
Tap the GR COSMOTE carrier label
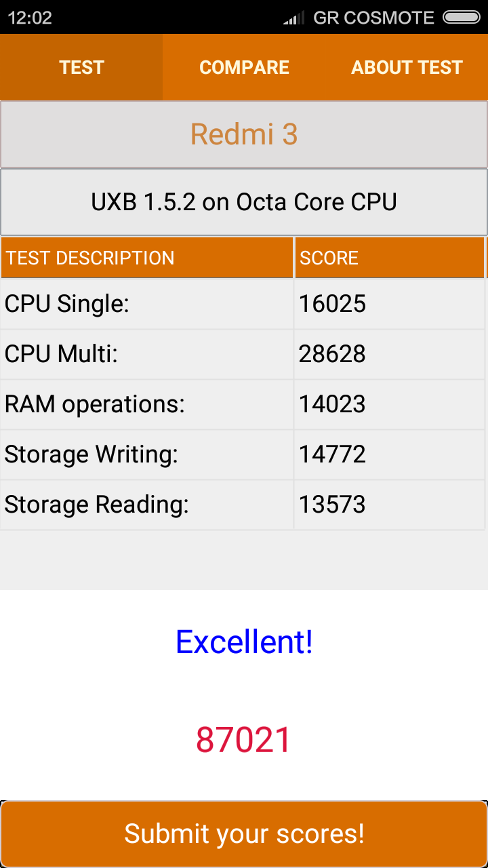[373, 18]
